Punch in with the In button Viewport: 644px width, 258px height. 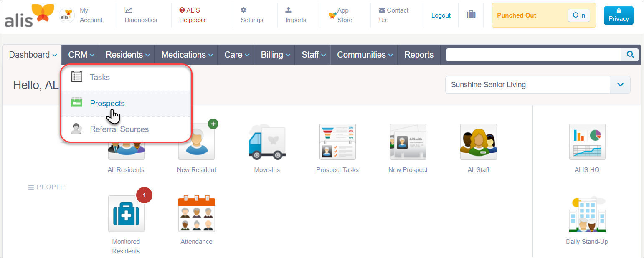579,15
